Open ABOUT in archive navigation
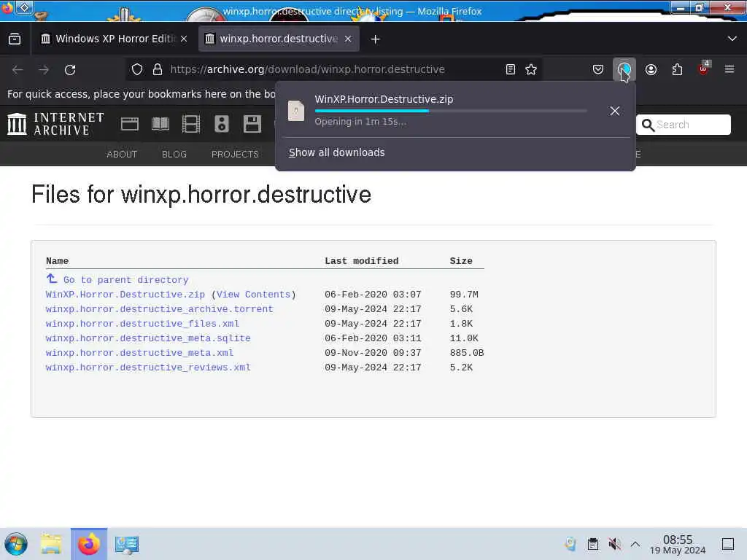747x560 pixels. [x=122, y=155]
